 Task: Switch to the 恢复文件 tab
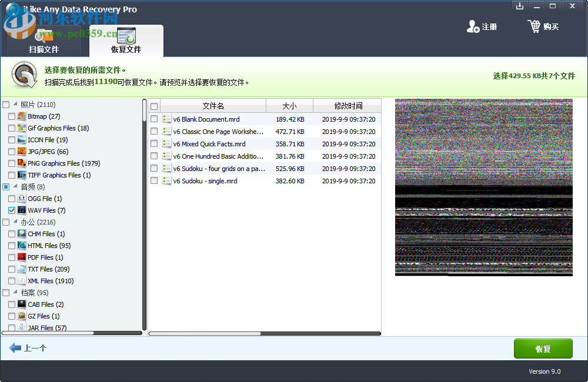(x=126, y=41)
